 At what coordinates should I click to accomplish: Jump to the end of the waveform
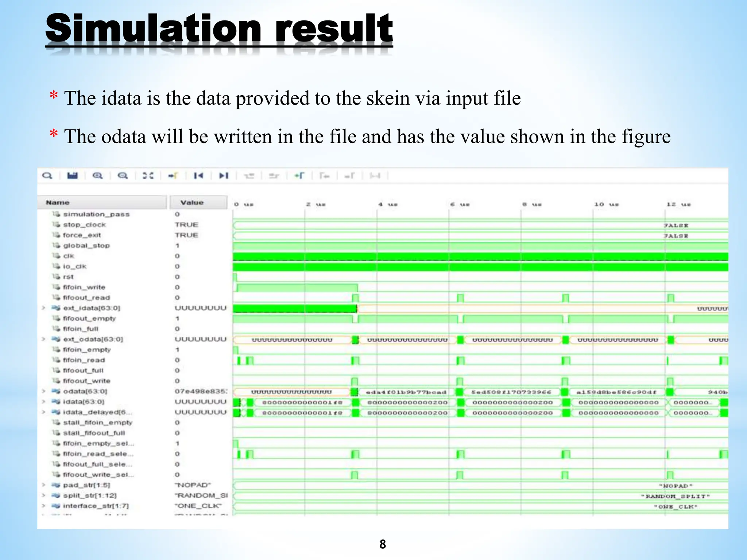(223, 176)
